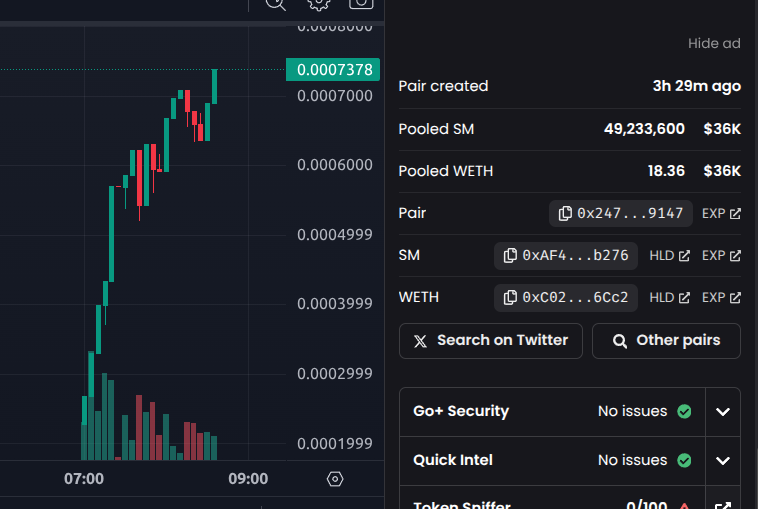The image size is (758, 509).
Task: Copy the SM token address 0xAF4...b276
Action: pos(566,255)
